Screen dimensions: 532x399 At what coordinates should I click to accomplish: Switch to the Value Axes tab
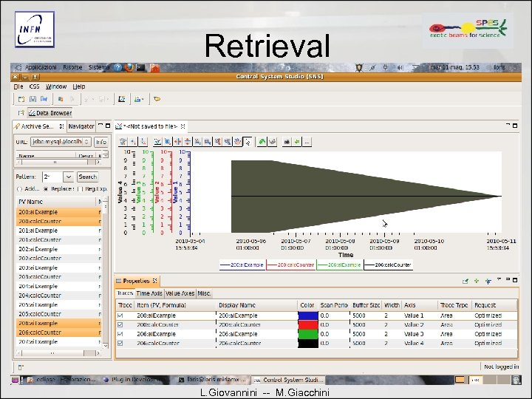[x=180, y=293]
